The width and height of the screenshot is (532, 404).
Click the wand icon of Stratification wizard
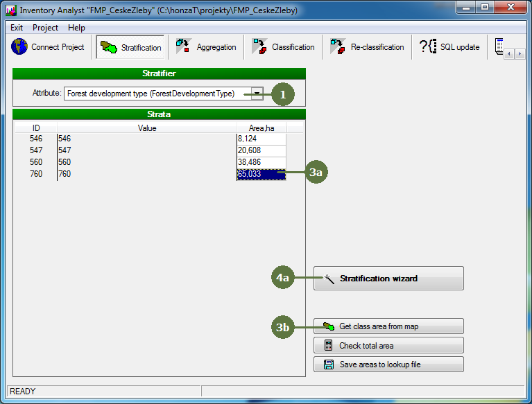[329, 279]
